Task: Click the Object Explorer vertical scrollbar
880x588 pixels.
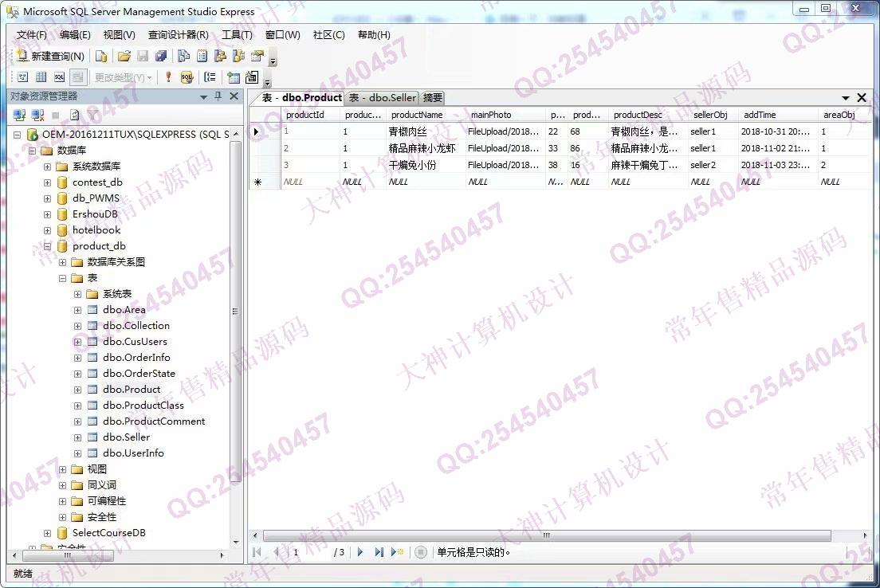Action: pos(236,312)
